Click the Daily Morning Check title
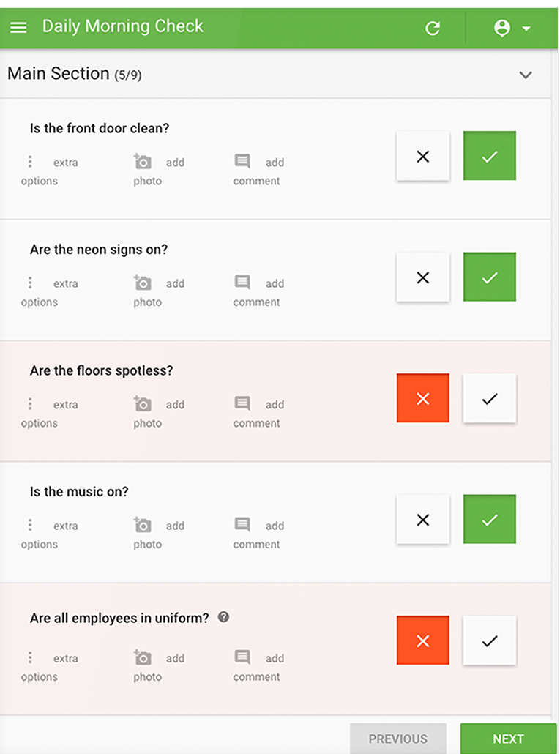The width and height of the screenshot is (560, 754). (123, 26)
